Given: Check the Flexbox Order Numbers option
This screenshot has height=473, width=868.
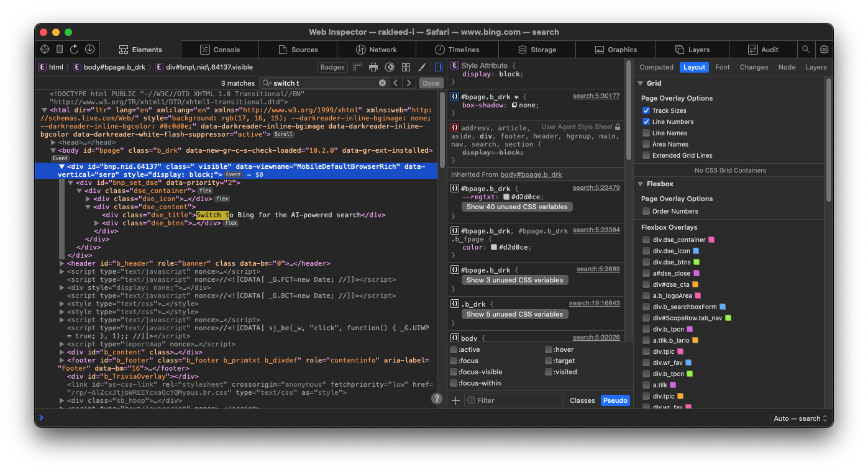Looking at the screenshot, I should (646, 211).
